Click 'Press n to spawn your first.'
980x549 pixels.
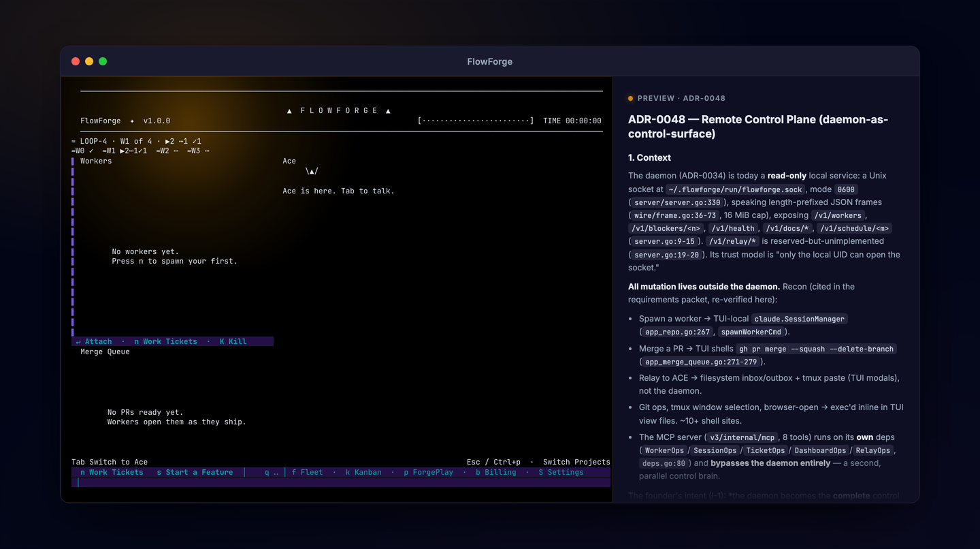coord(175,261)
